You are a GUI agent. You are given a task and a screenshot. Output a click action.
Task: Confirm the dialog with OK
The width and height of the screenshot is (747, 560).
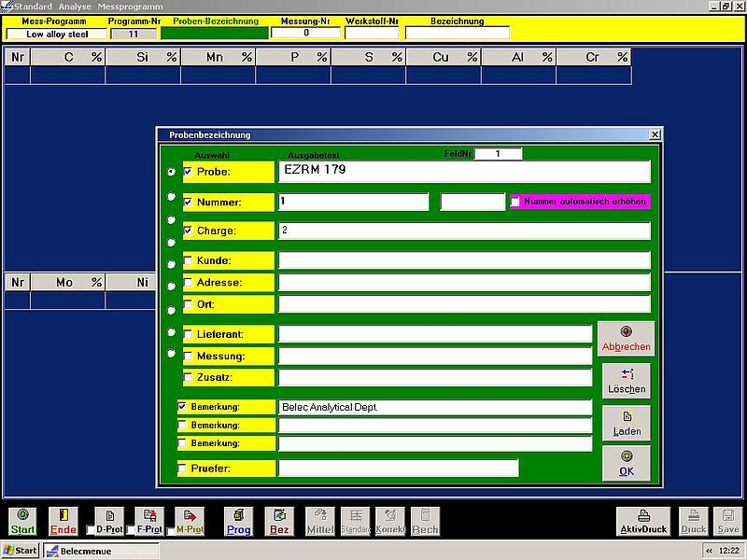tap(627, 463)
